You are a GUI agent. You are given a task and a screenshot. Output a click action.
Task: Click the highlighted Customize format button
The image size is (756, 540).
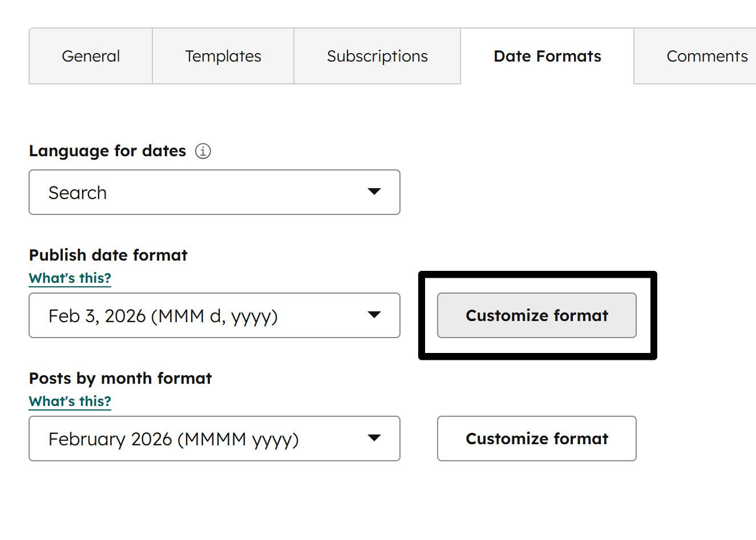537,315
